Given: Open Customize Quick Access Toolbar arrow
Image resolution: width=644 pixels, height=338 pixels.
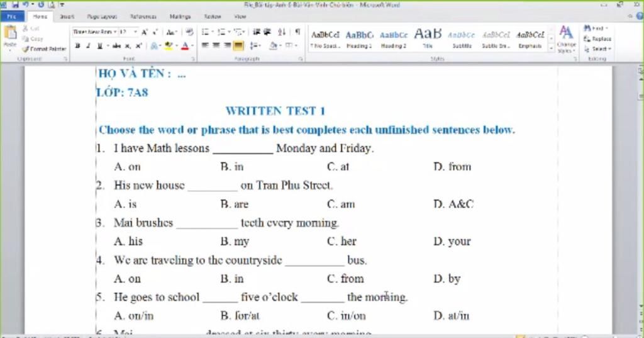Looking at the screenshot, I should point(62,4).
